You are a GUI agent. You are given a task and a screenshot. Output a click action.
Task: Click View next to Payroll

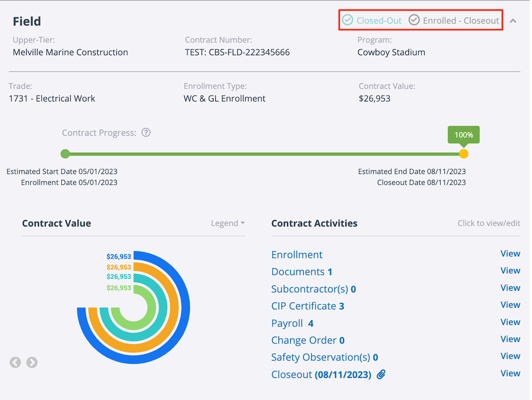(x=510, y=322)
